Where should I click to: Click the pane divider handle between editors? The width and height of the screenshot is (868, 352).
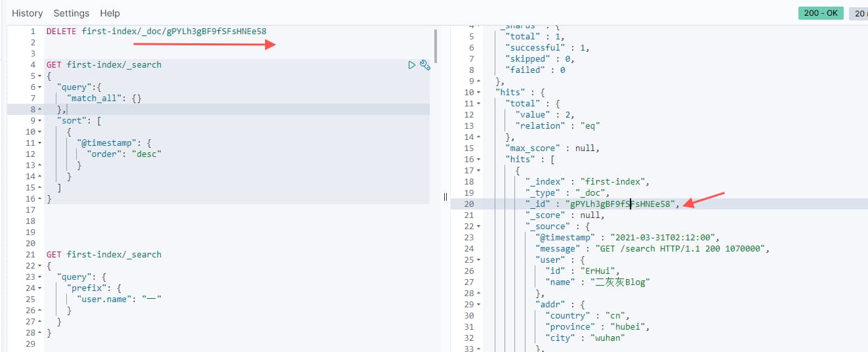point(445,196)
